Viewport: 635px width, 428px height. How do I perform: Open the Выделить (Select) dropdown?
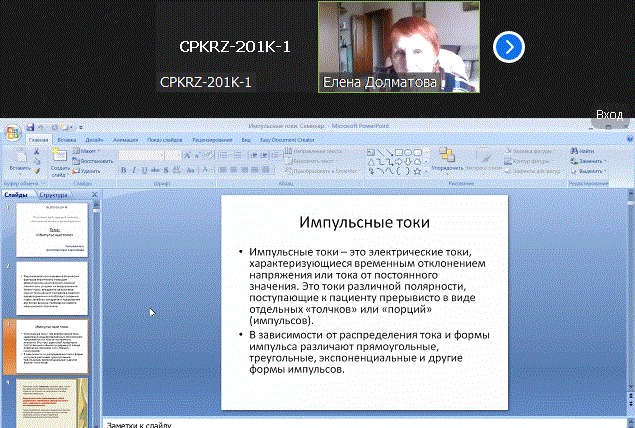[588, 171]
